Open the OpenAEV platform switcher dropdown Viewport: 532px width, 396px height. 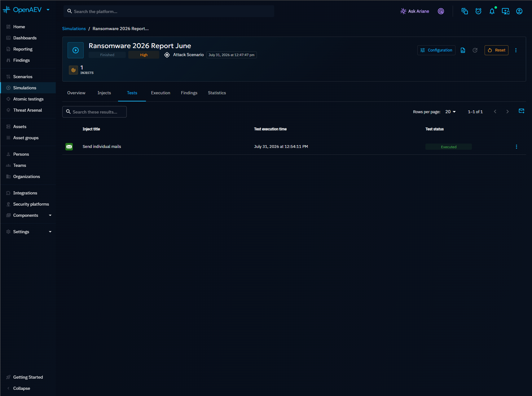[x=48, y=10]
